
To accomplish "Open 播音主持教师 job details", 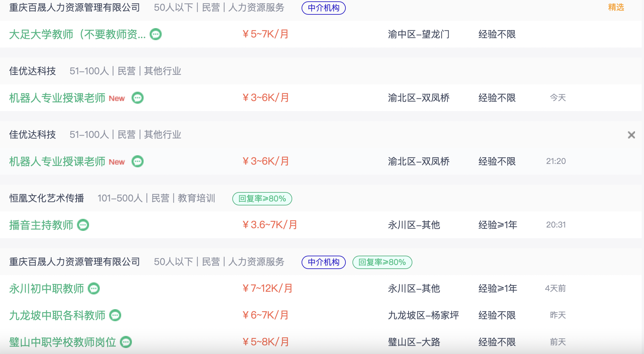I will tap(41, 225).
